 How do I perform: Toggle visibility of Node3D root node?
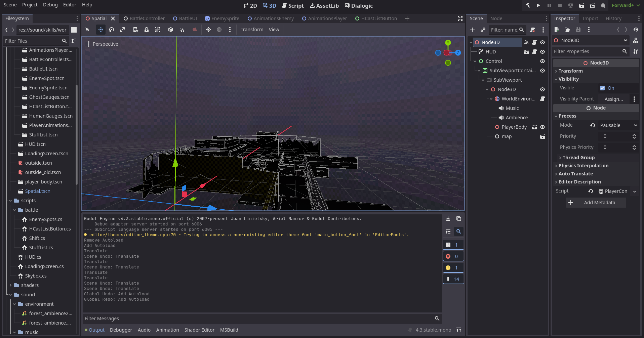(542, 42)
